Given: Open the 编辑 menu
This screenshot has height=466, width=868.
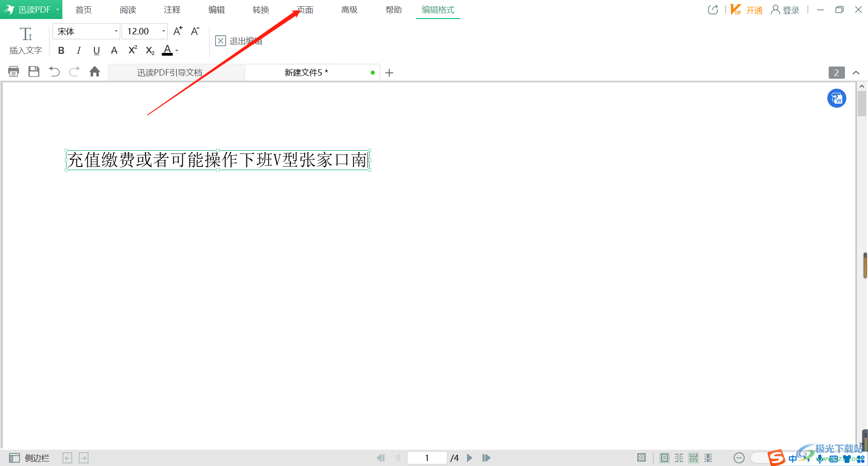Looking at the screenshot, I should coord(217,10).
